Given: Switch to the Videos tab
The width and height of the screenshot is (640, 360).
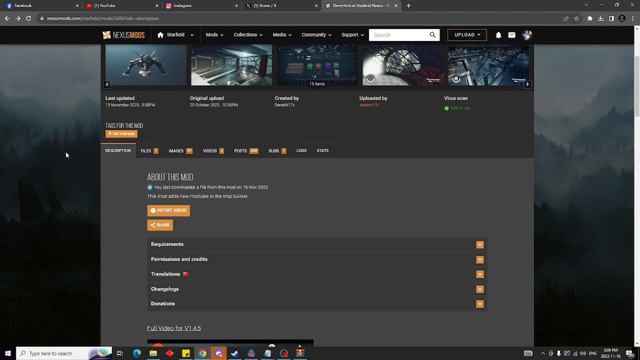Looking at the screenshot, I should point(213,151).
